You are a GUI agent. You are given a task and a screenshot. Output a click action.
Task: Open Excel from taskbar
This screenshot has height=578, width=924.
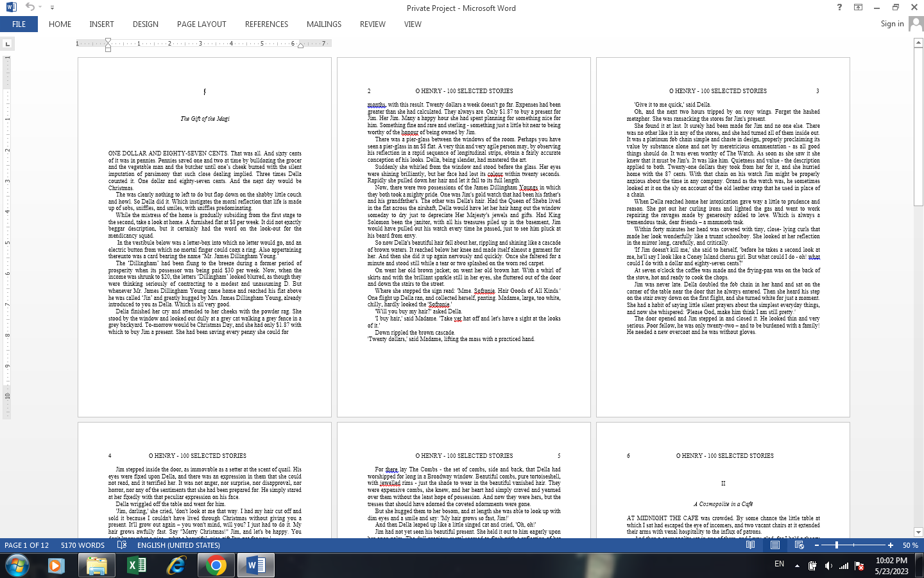(x=137, y=566)
